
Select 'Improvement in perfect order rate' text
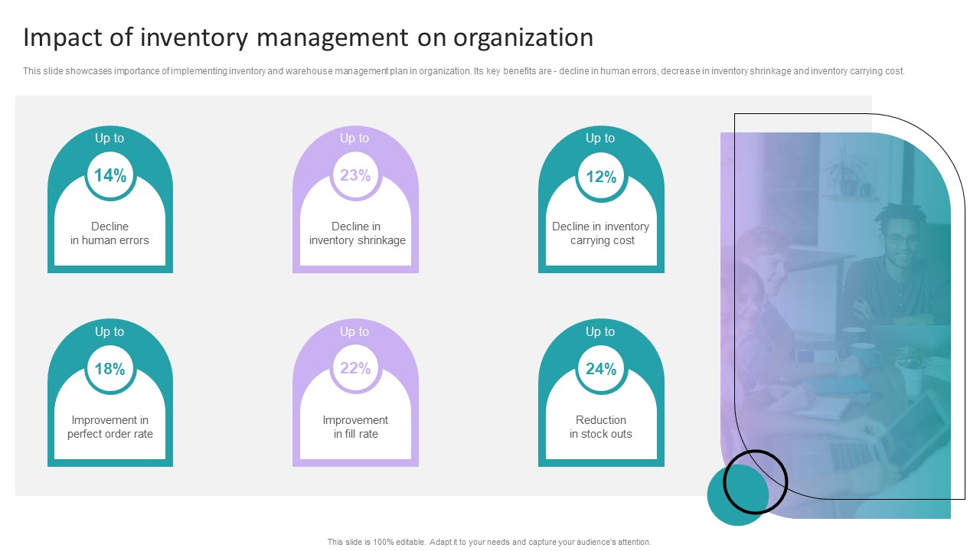tap(110, 427)
